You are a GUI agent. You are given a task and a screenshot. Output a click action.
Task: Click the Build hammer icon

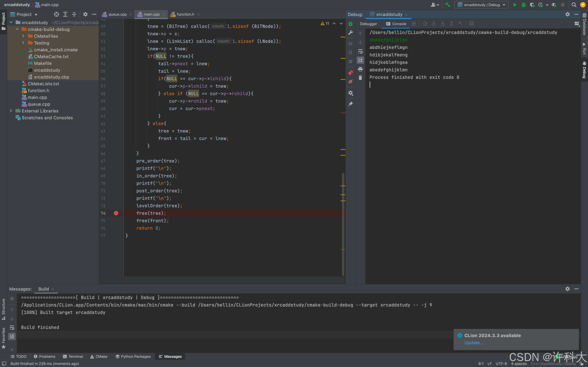click(448, 5)
